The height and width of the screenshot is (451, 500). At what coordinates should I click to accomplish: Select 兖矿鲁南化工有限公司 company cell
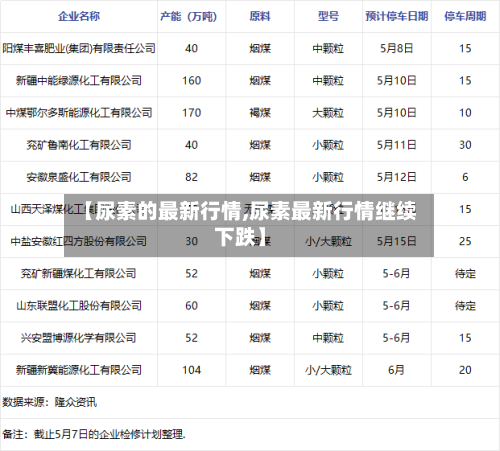point(79,145)
